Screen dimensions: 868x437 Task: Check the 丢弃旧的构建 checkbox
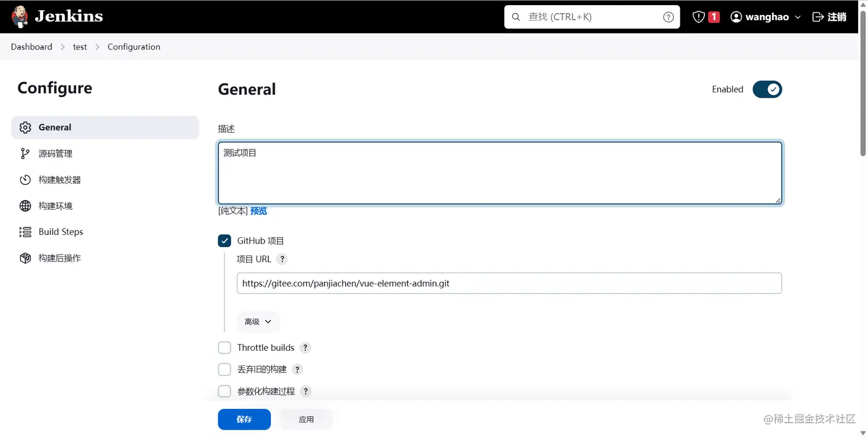click(x=224, y=369)
